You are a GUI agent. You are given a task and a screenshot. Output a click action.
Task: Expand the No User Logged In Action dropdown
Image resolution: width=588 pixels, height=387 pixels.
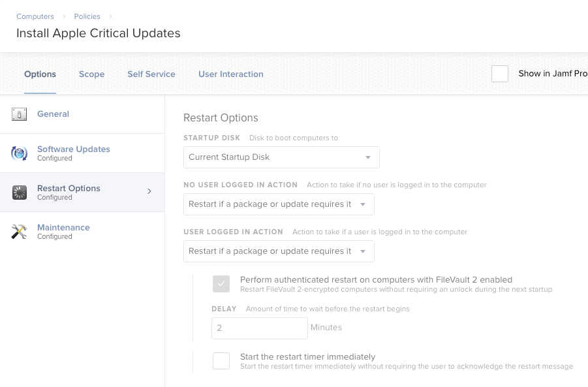click(x=279, y=204)
